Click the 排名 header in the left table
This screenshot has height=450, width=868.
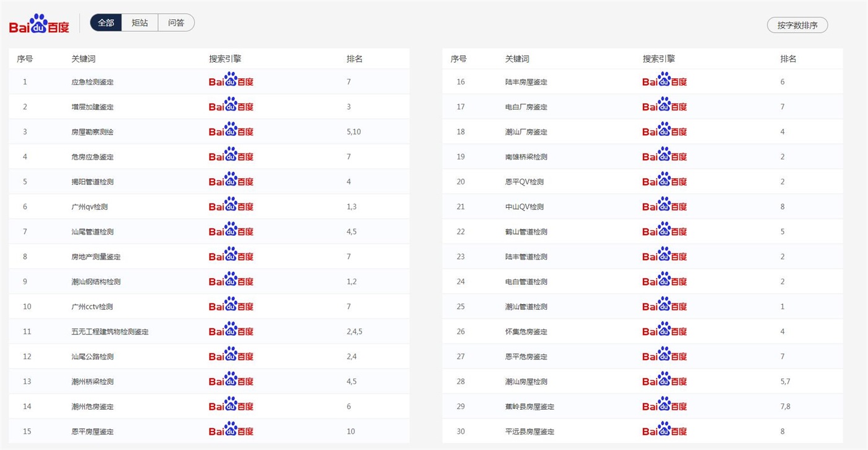click(x=355, y=59)
